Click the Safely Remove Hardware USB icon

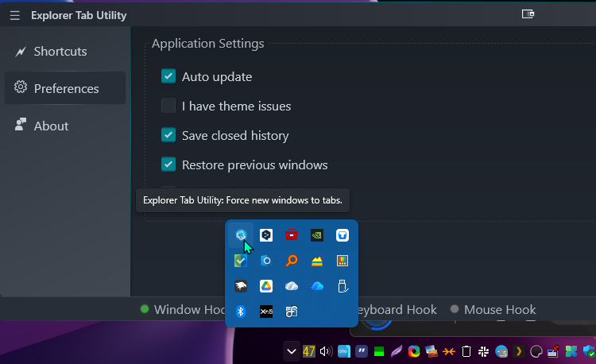pyautogui.click(x=343, y=286)
